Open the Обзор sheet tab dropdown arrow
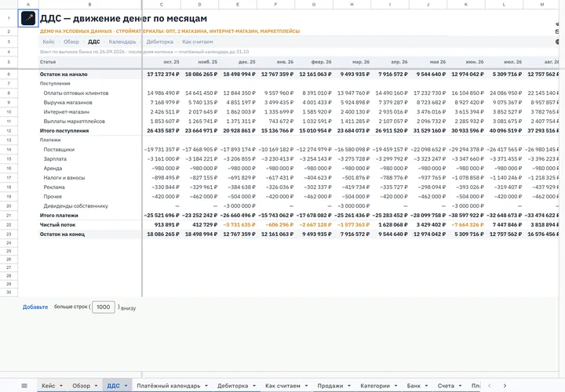Viewport: 565px width, 392px height. 96,386
